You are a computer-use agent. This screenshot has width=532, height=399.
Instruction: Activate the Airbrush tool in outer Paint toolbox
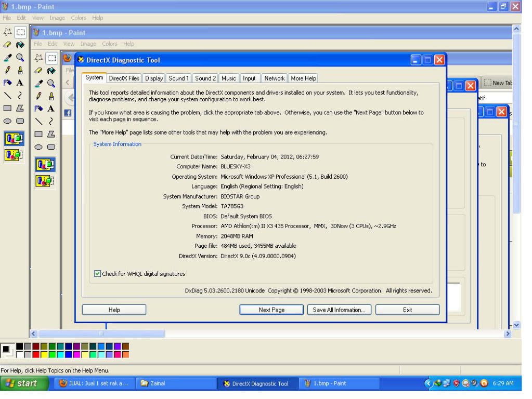click(7, 83)
